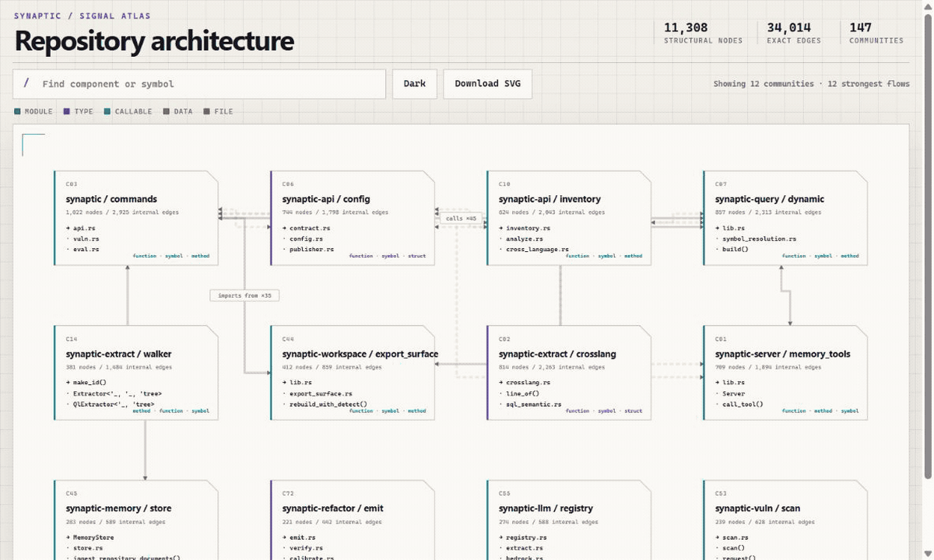Select call_tool() in the memory_tools card
934x560 pixels.
click(x=743, y=404)
